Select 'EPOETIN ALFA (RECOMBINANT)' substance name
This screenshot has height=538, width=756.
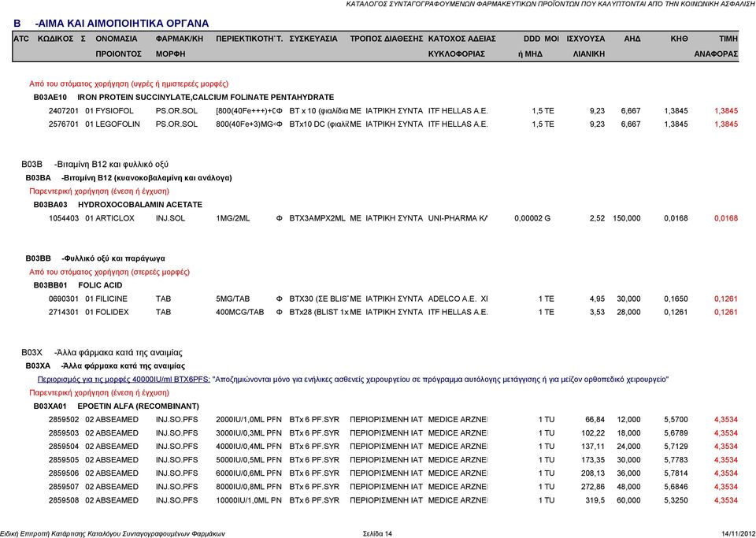[138, 406]
